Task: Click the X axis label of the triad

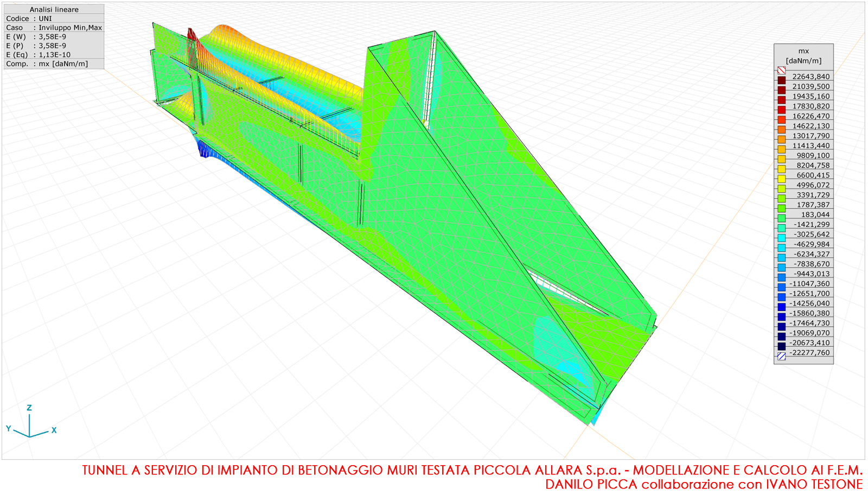Action: 54,430
